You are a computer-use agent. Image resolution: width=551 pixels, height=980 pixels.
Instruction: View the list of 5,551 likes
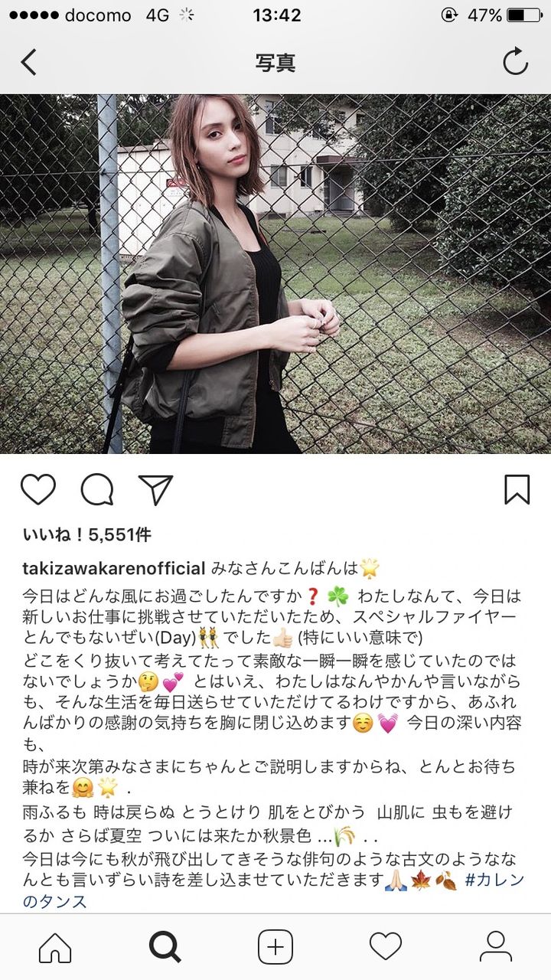[x=86, y=535]
